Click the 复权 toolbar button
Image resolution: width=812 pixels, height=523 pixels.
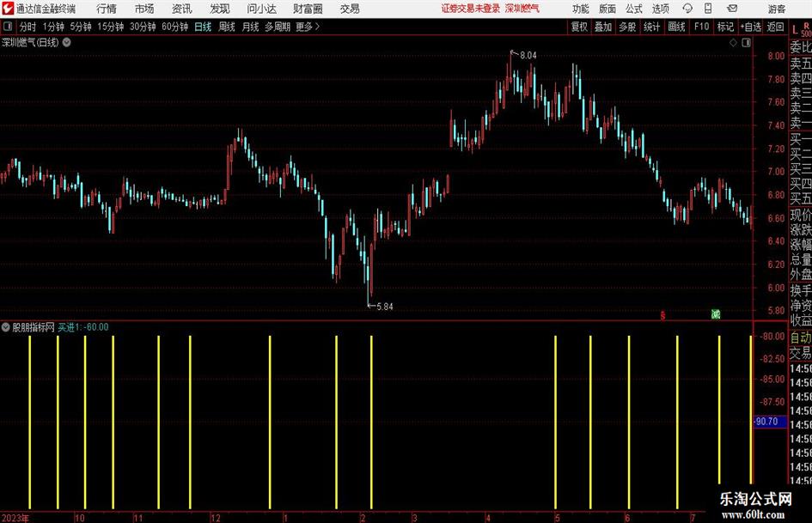[579, 27]
